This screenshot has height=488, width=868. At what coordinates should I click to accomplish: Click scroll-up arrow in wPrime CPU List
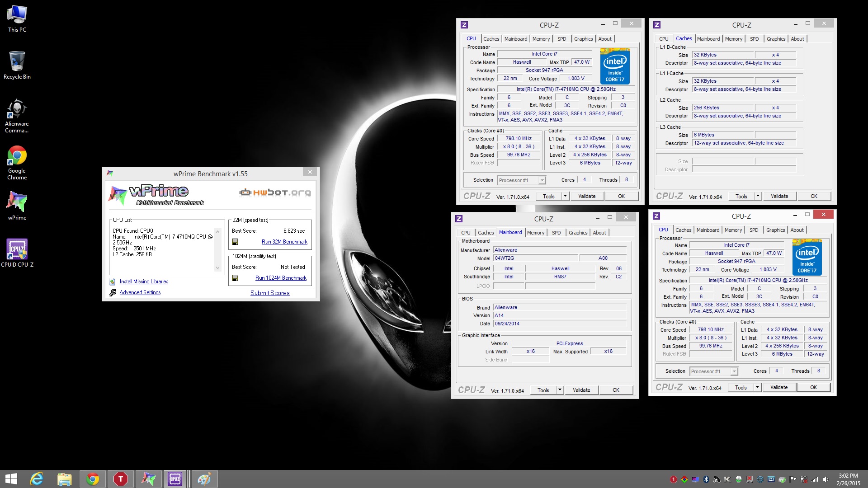pyautogui.click(x=218, y=232)
